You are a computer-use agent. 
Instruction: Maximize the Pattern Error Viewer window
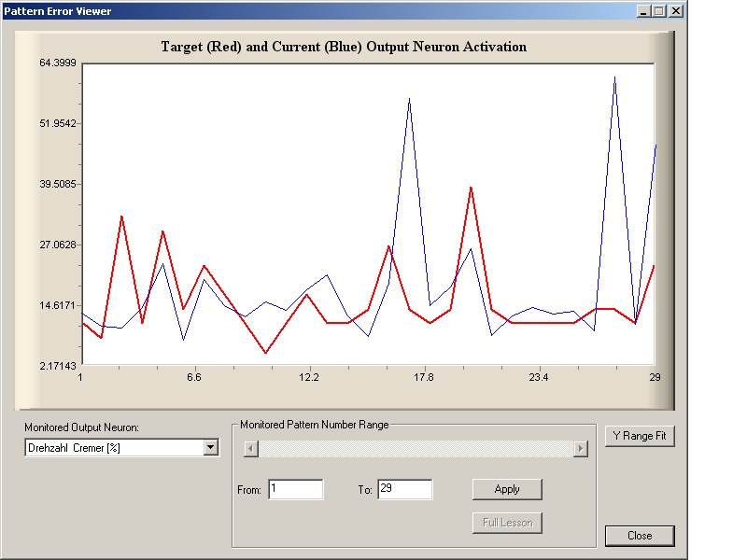tap(659, 11)
